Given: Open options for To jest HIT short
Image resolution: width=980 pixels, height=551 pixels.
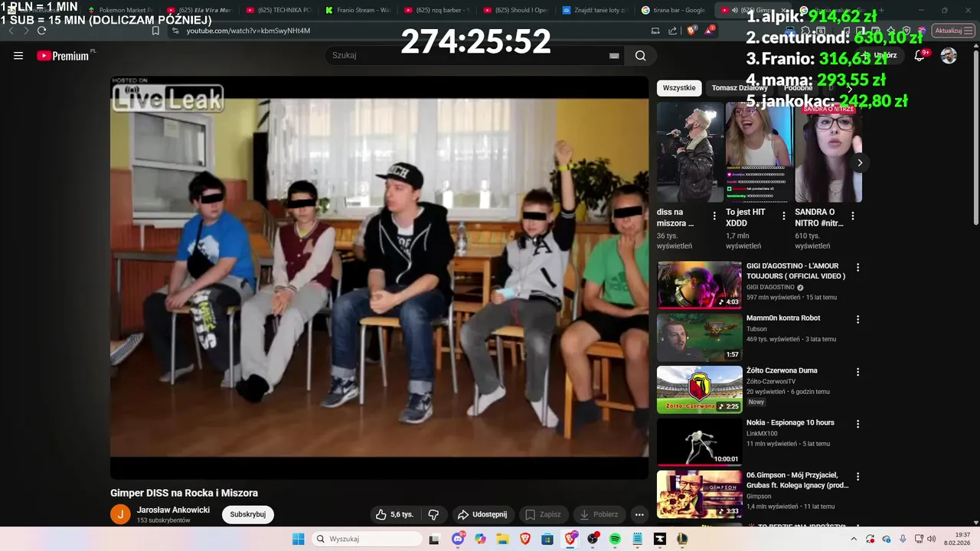Looking at the screenshot, I should [783, 216].
